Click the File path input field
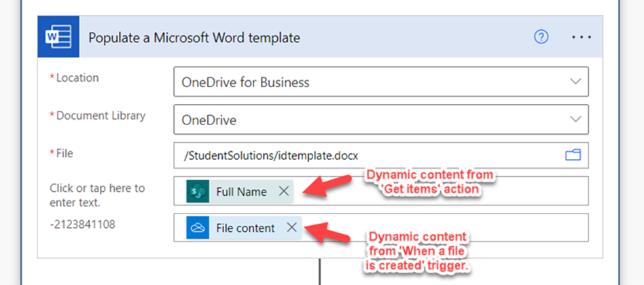This screenshot has height=285, width=644. (x=381, y=156)
